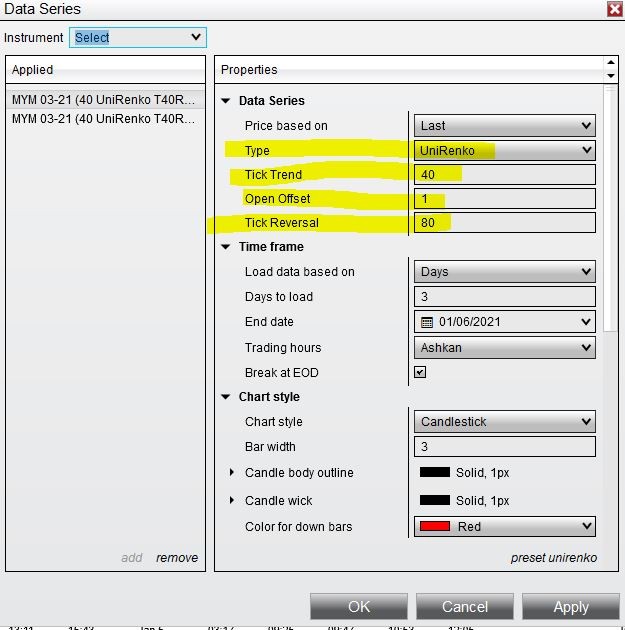Screen dimensions: 625x630
Task: Click the Apply button
Action: [x=571, y=606]
